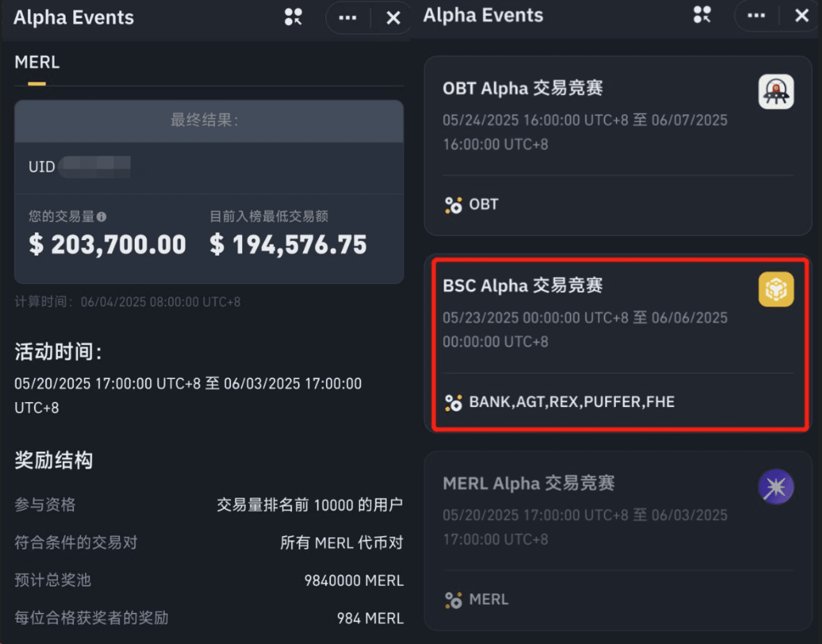
Task: Close the right Alpha Events panel
Action: [x=802, y=16]
